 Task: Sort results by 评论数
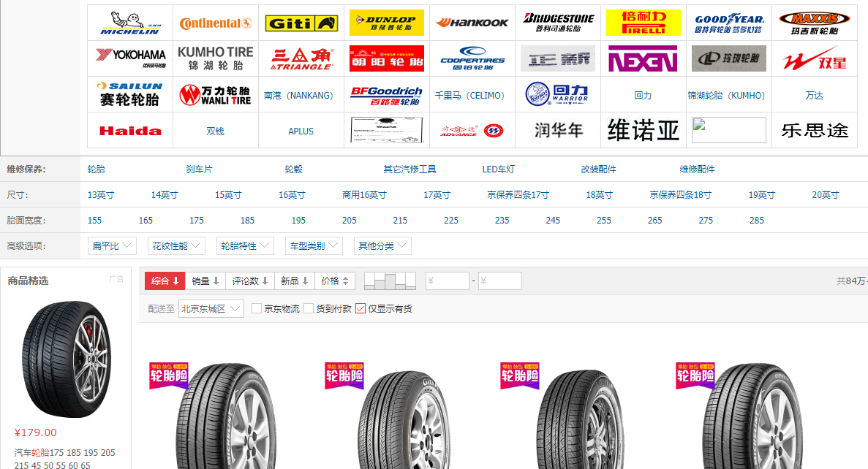(x=249, y=281)
